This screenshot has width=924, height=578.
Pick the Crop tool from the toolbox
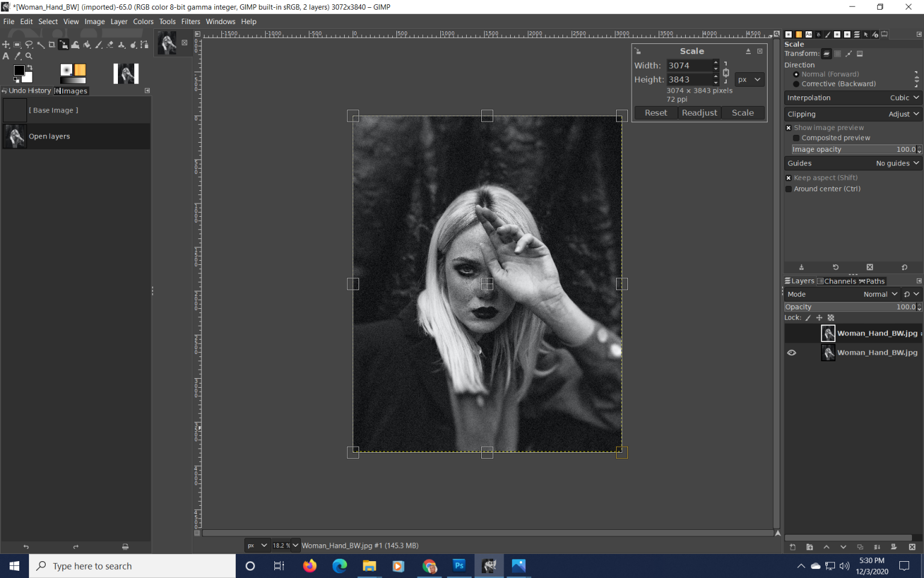[52, 45]
